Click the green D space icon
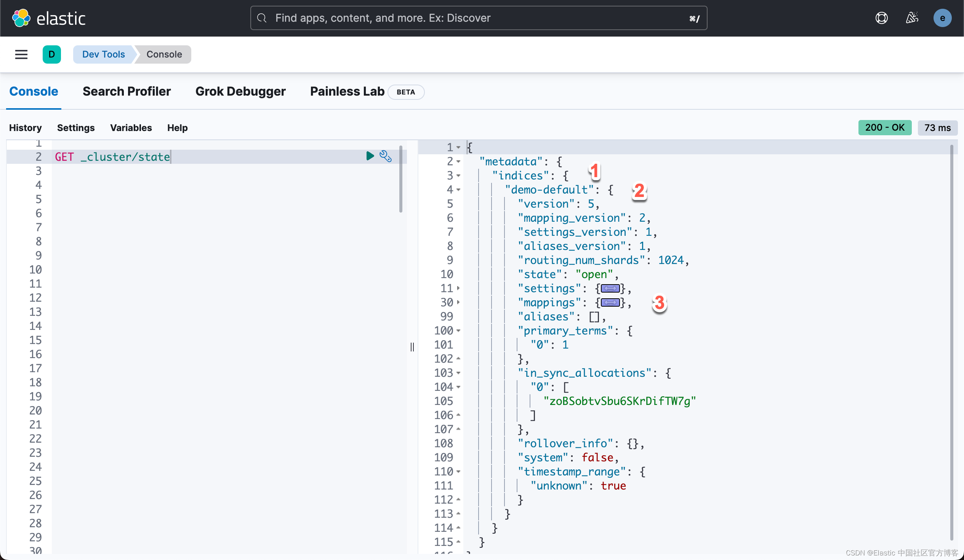The image size is (964, 560). pyautogui.click(x=52, y=54)
